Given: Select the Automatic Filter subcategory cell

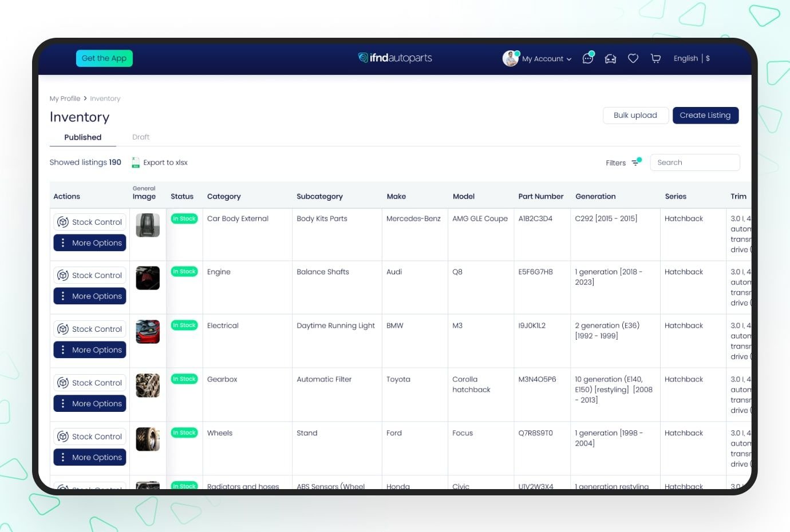Looking at the screenshot, I should (324, 379).
